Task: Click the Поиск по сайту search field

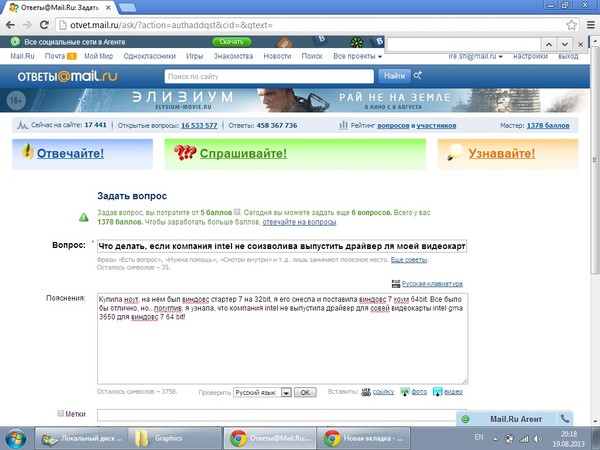Action: 269,76
